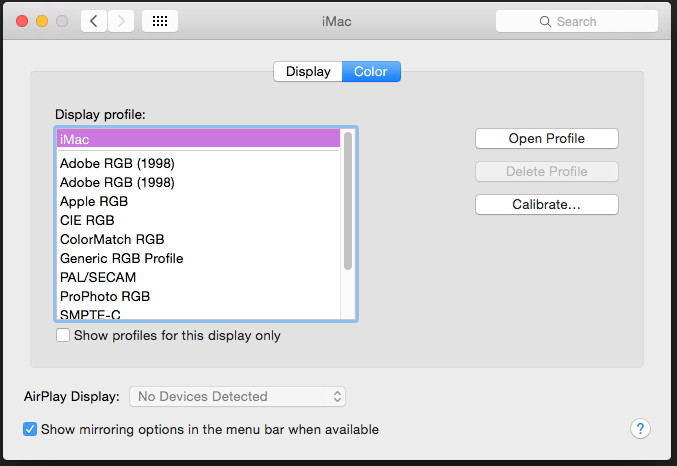Click the Delete Profile button
The image size is (677, 466).
[x=546, y=171]
